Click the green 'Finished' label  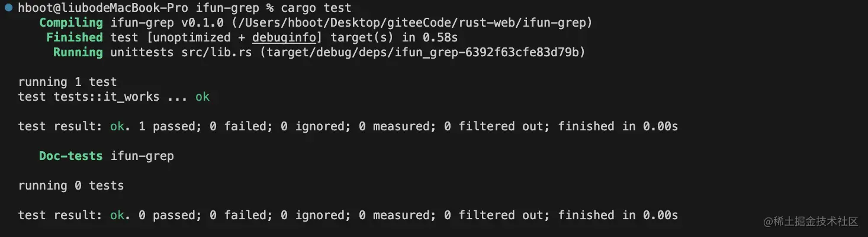point(75,38)
